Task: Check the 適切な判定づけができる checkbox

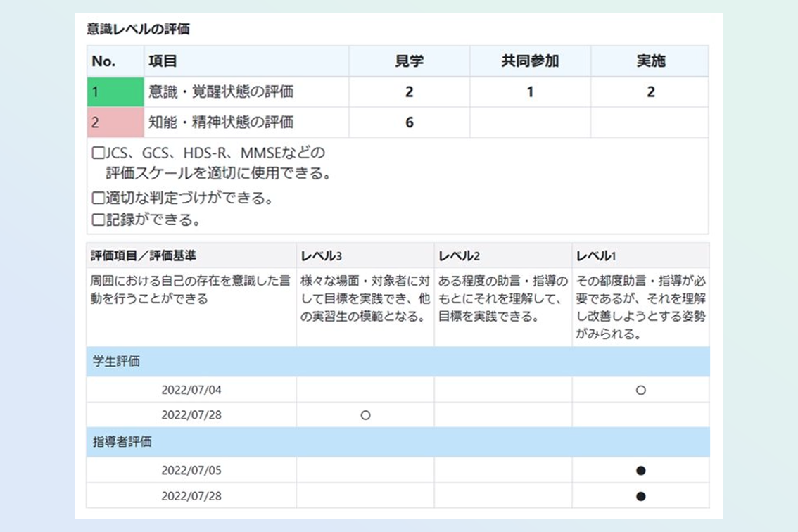Action: tap(99, 198)
